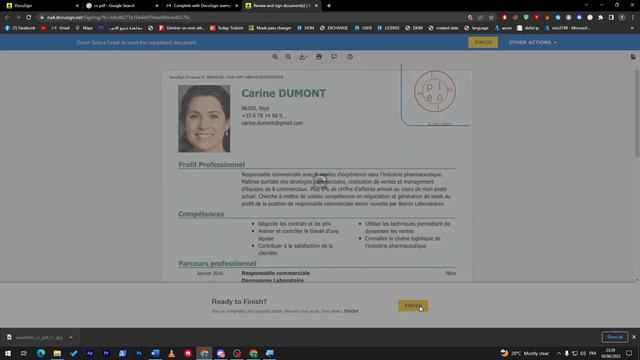Image resolution: width=640 pixels, height=360 pixels.
Task: Open the azure bookmark
Action: point(503,28)
